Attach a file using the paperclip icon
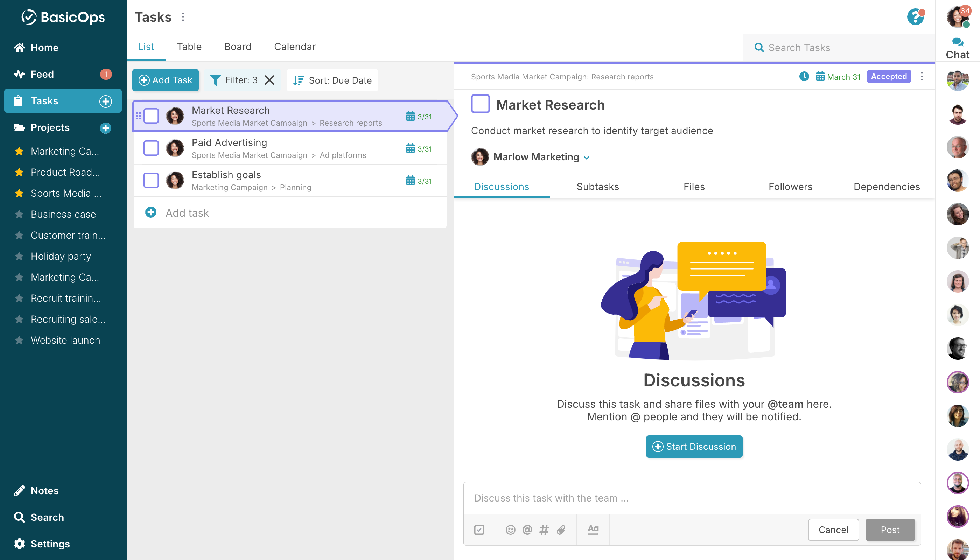This screenshot has width=980, height=560. click(x=561, y=530)
